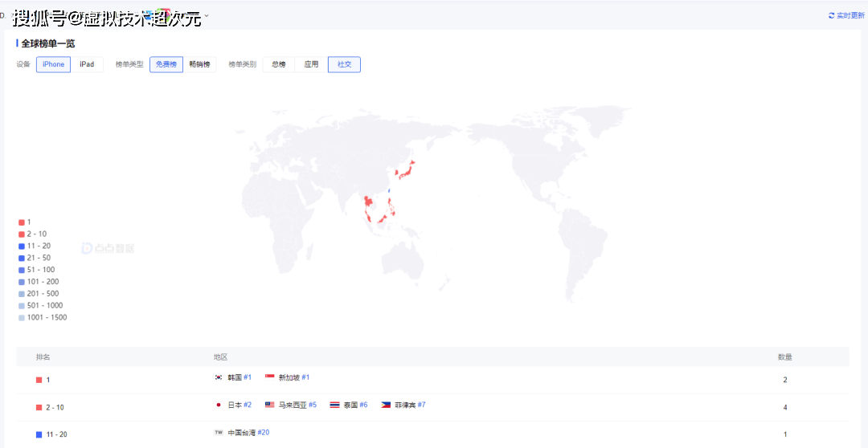Click the Singapore flag icon
Screen dimensions: 868x448
269,377
